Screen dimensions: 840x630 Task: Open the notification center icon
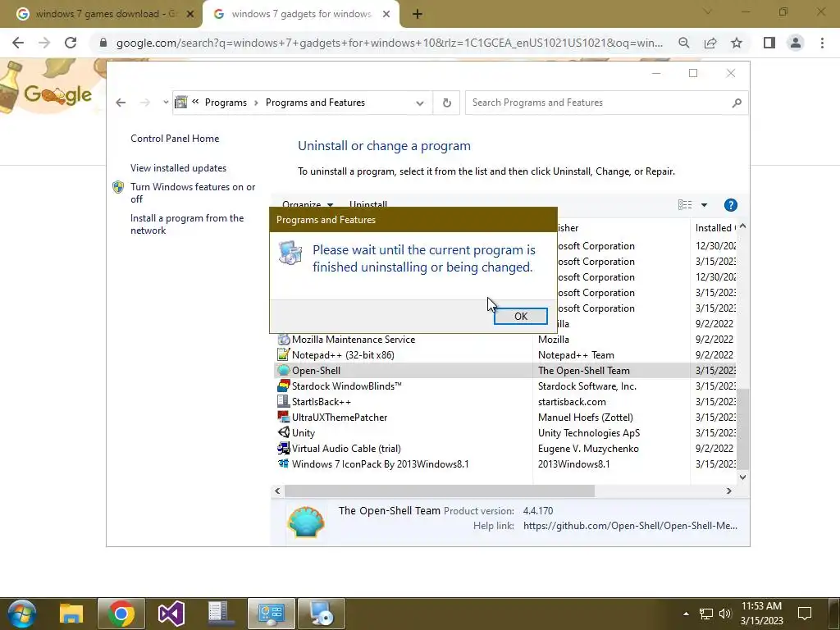point(805,614)
